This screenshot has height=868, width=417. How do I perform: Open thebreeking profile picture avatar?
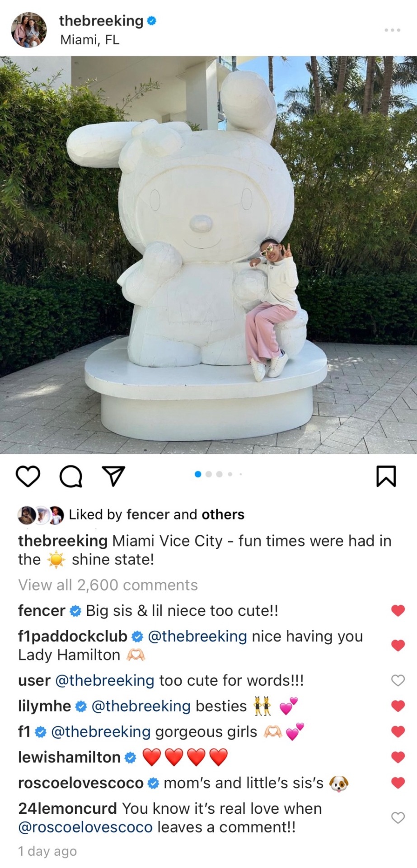pos(29,30)
